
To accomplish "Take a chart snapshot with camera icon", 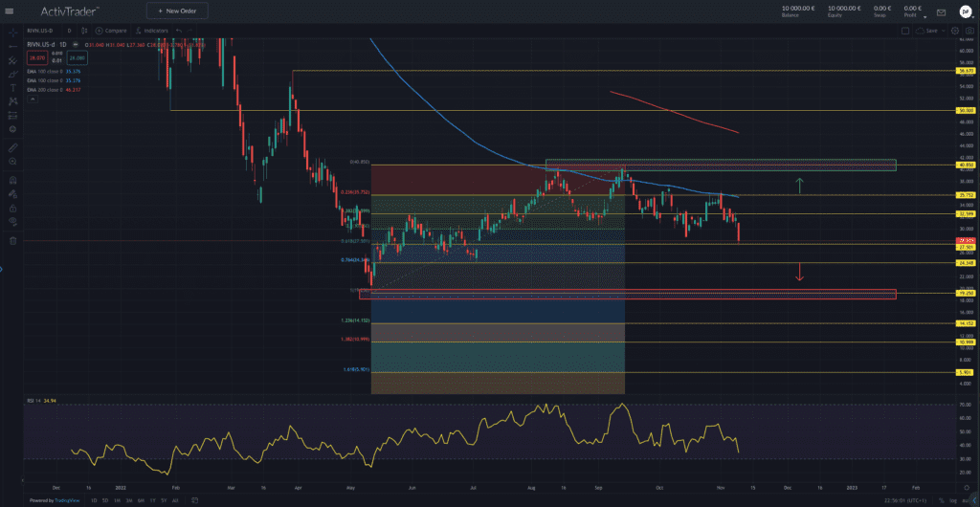I will (969, 31).
